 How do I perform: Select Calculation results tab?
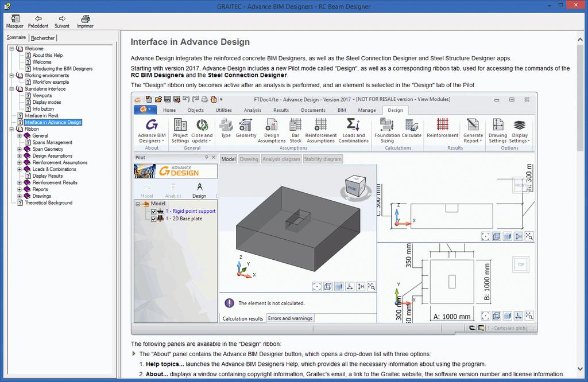point(243,318)
